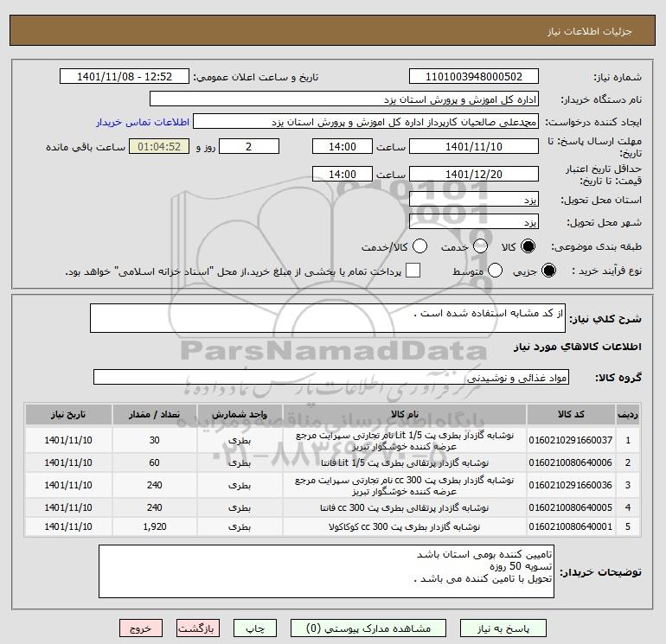Select the جزیی purchase type radio
The image size is (666, 644).
548,271
